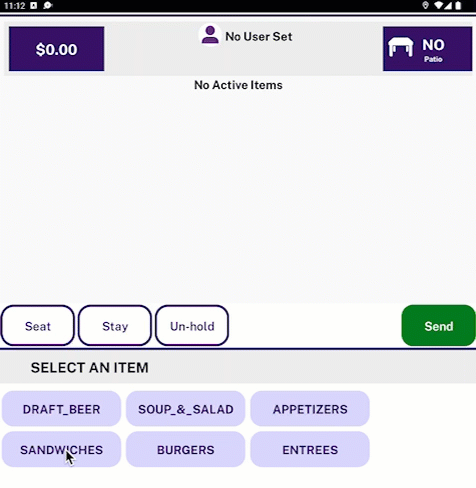Choose the SANDWICHES category
The image size is (476, 488).
pyautogui.click(x=61, y=449)
